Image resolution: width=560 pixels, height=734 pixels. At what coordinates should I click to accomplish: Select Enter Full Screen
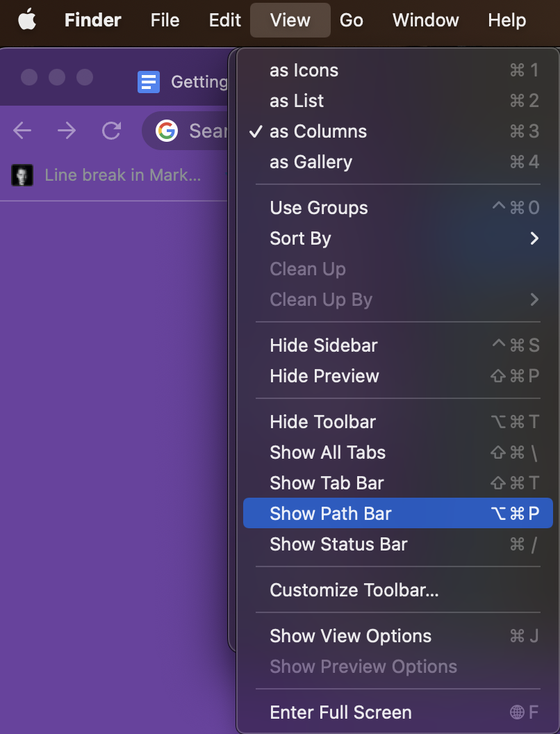[x=340, y=712]
